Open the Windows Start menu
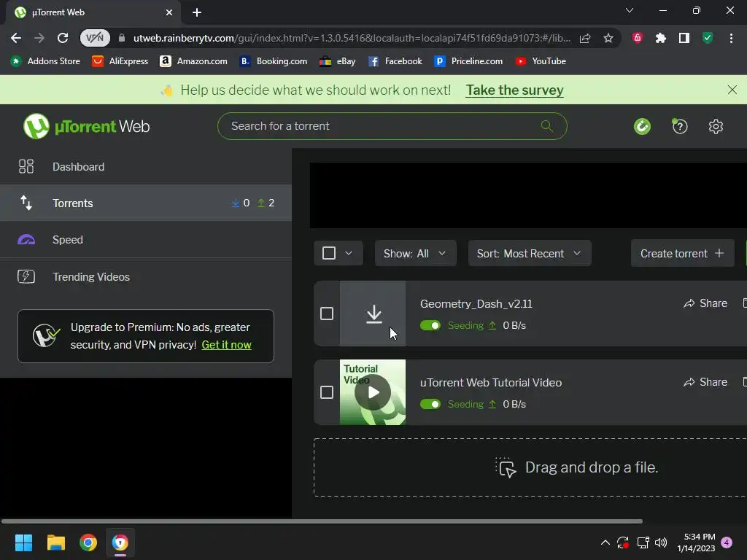 (23, 542)
